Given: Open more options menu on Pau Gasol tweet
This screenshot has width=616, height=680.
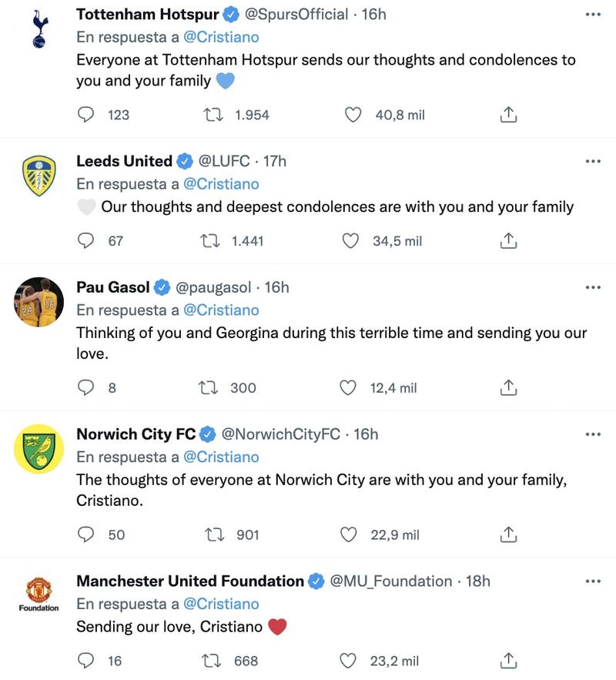Looking at the screenshot, I should (x=592, y=287).
